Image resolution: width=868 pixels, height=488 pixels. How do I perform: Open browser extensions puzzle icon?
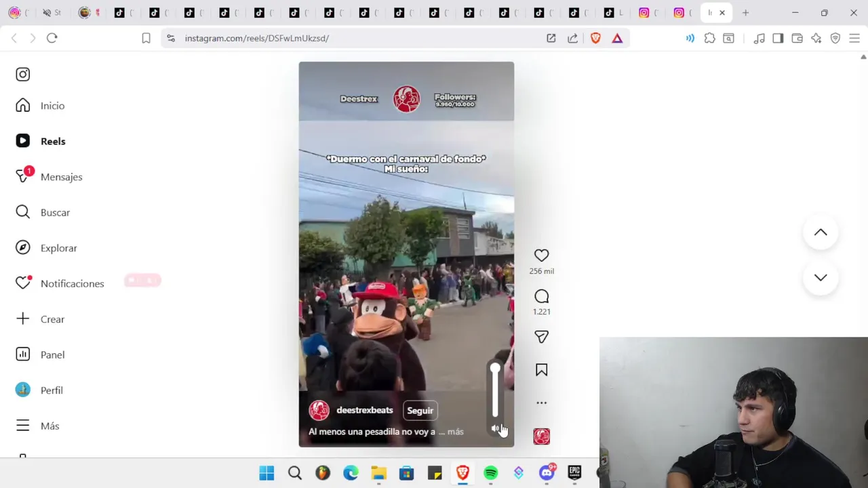pos(709,39)
